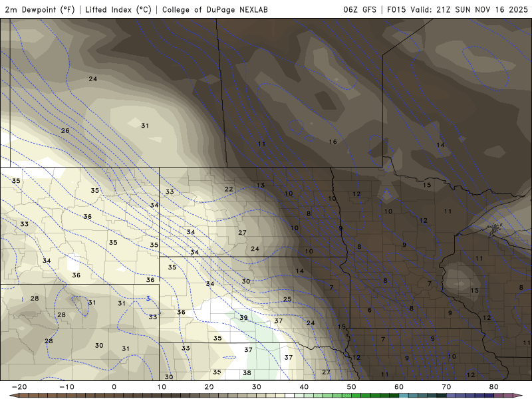Click the '2m Dewpoint (°F)' title text

[x=40, y=9]
